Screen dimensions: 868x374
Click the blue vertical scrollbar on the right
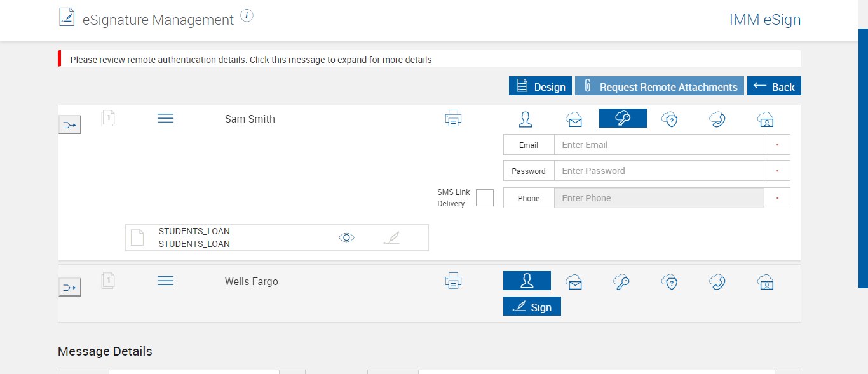click(863, 159)
